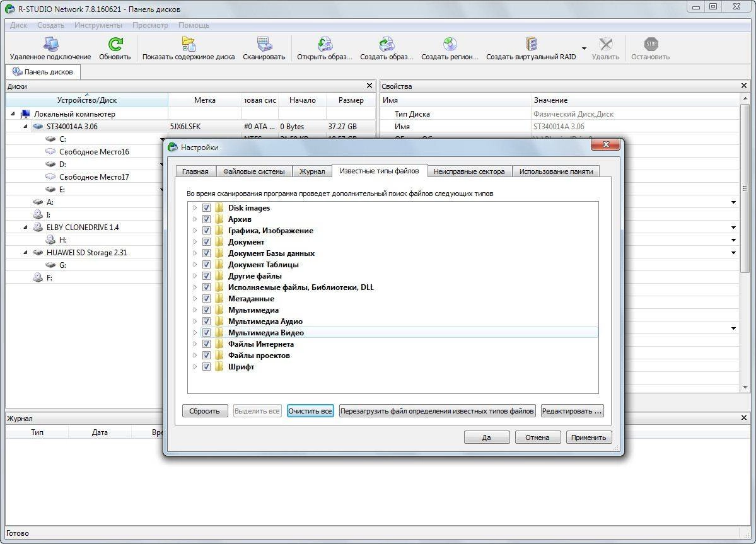Toggle the Метаданные checkbox

[206, 299]
